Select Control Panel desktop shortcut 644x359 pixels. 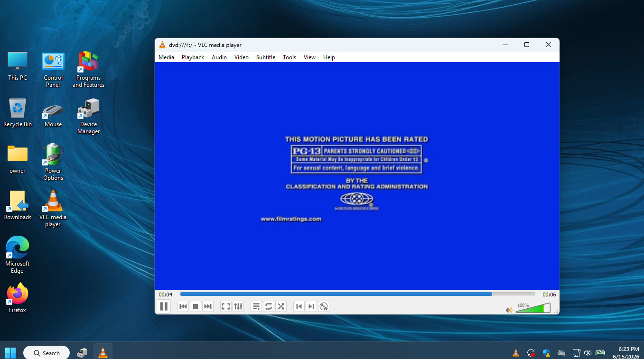pyautogui.click(x=53, y=70)
